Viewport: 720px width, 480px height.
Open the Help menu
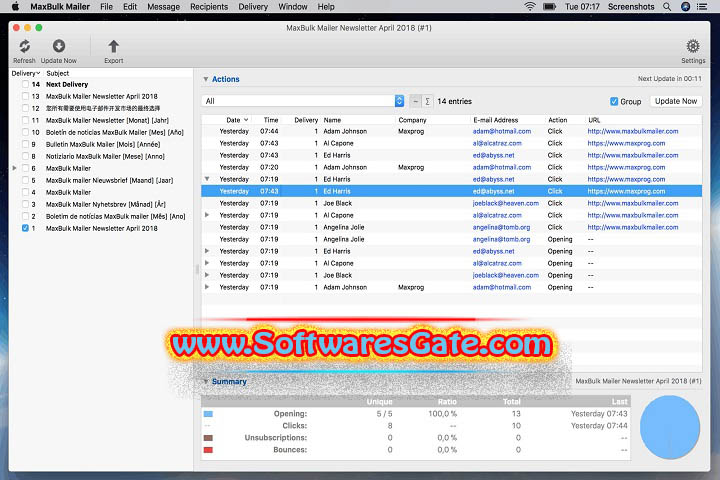[326, 6]
